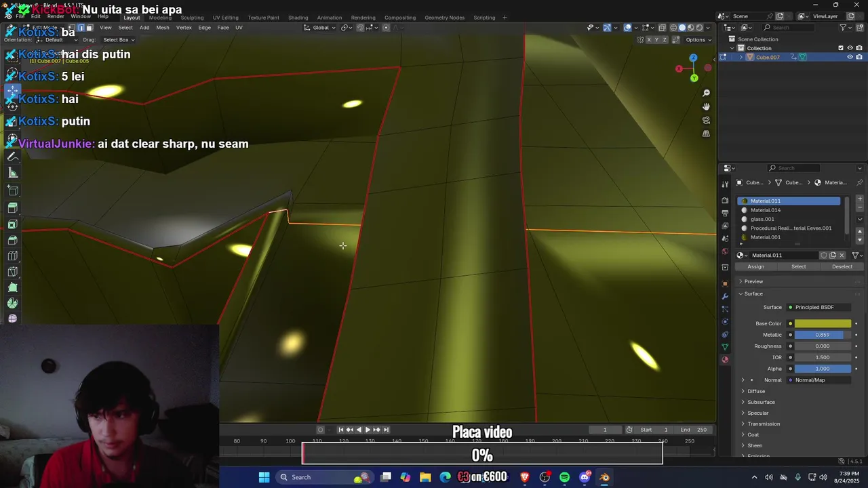Select face select mode icon
The width and height of the screenshot is (868, 488).
tap(90, 28)
